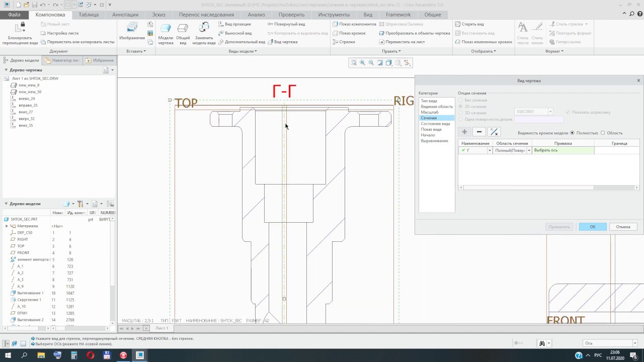Select 'Дополнительный вид' auxiliary view tool
The width and height of the screenshot is (644, 362).
click(242, 42)
